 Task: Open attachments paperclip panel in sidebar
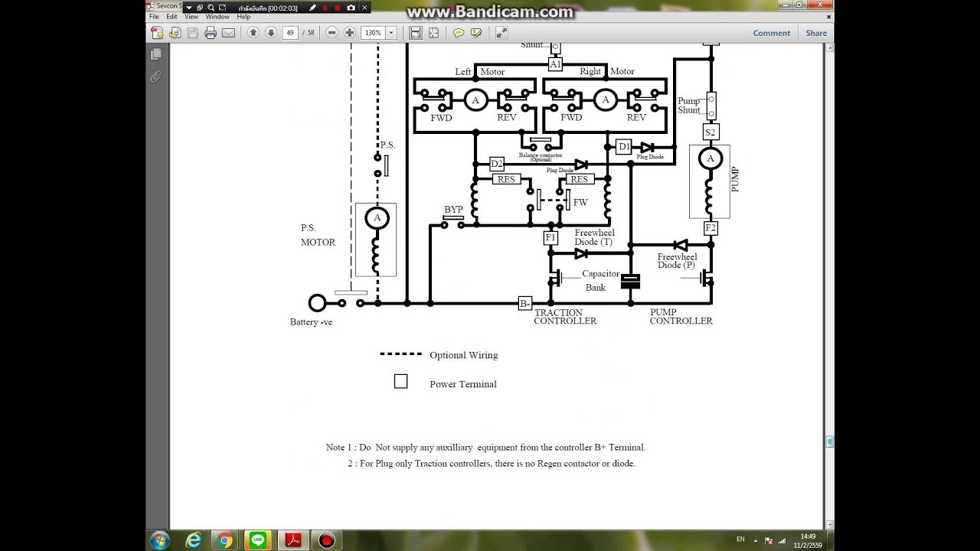156,77
